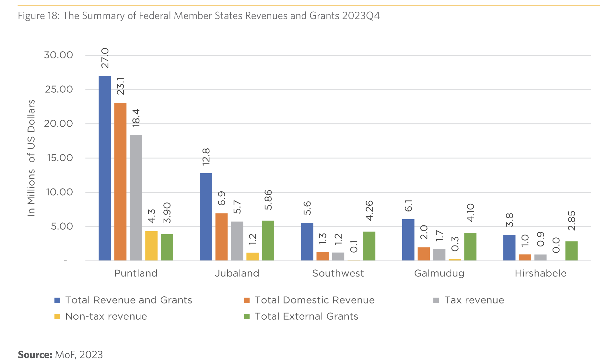Click Southwest's gray bar labeled 1.2
610x364 pixels.
click(x=338, y=256)
